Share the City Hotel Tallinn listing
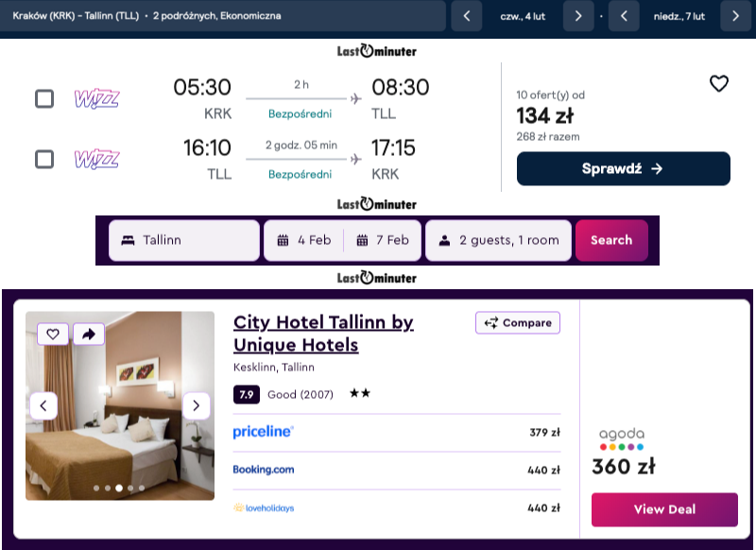The image size is (756, 550). click(89, 334)
